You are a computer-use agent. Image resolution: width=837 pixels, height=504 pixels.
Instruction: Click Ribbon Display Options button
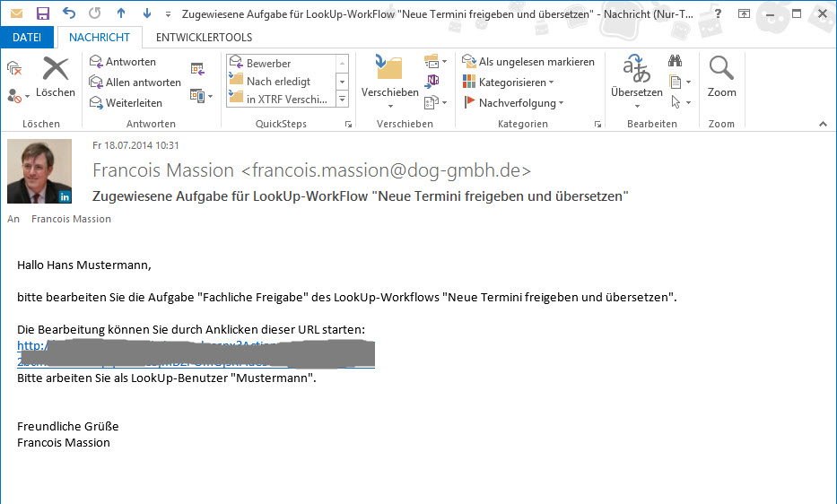click(744, 13)
